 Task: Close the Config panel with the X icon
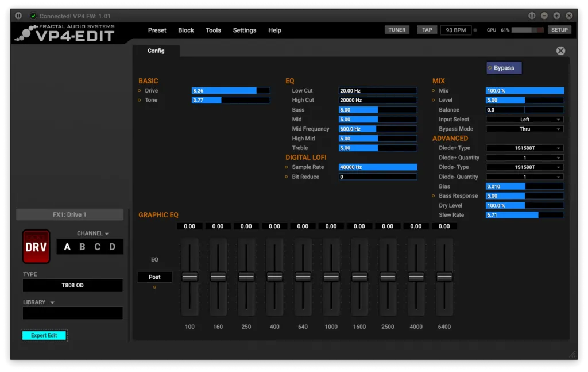coord(560,51)
